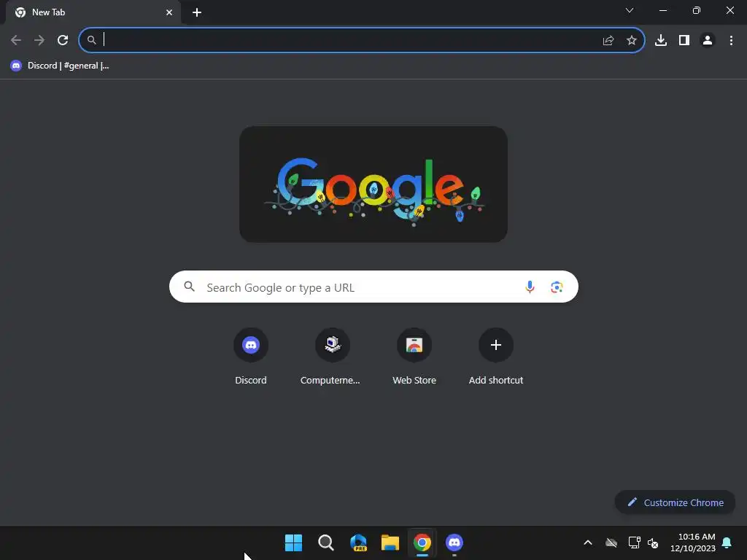Screen dimensions: 747x560
Task: Click the Add shortcut button
Action: [x=496, y=356]
